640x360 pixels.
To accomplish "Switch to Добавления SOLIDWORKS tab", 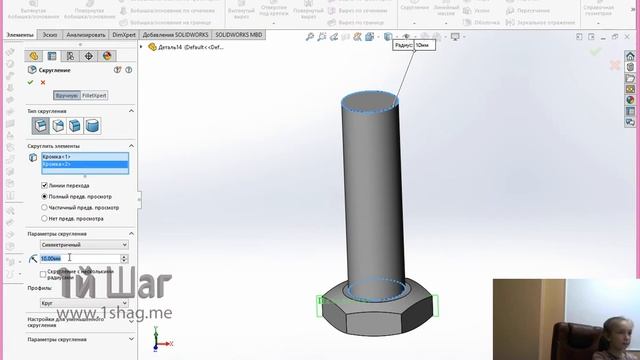I will [x=176, y=35].
